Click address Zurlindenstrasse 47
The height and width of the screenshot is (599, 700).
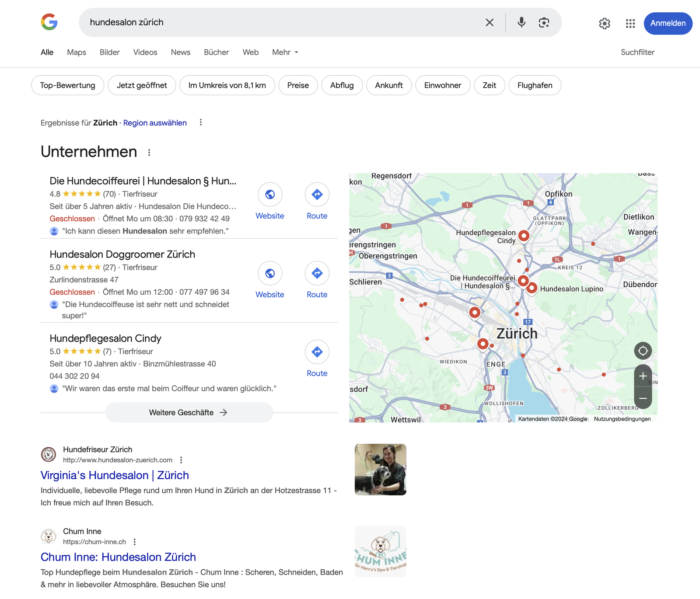pos(84,280)
